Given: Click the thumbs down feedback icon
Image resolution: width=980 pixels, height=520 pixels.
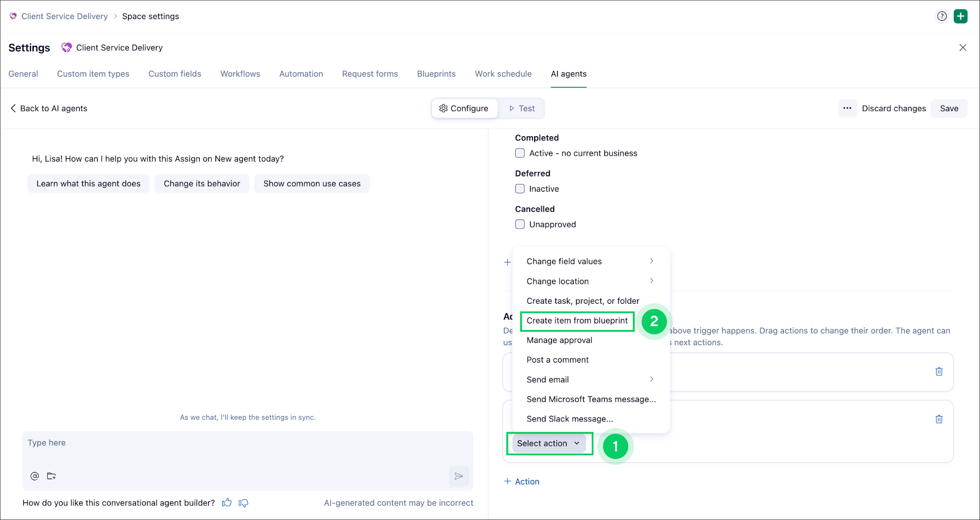Looking at the screenshot, I should (243, 503).
